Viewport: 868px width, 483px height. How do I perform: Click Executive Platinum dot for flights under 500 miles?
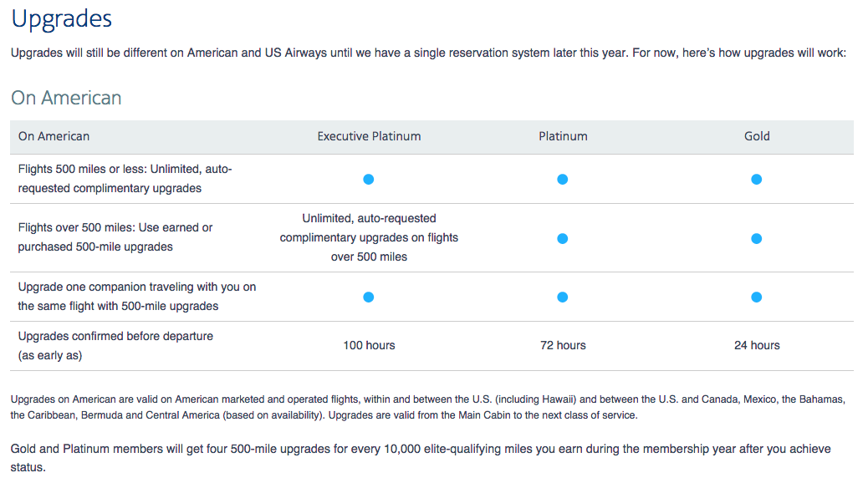(369, 179)
